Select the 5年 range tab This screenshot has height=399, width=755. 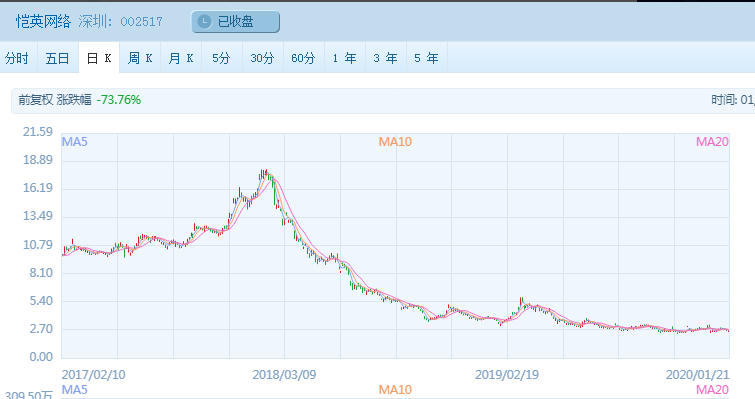point(426,58)
